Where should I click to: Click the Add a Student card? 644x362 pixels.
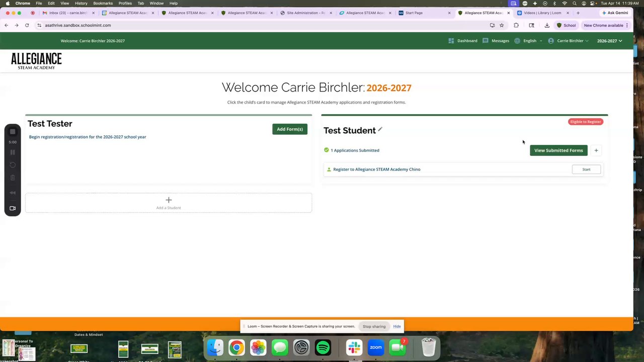pos(169,203)
